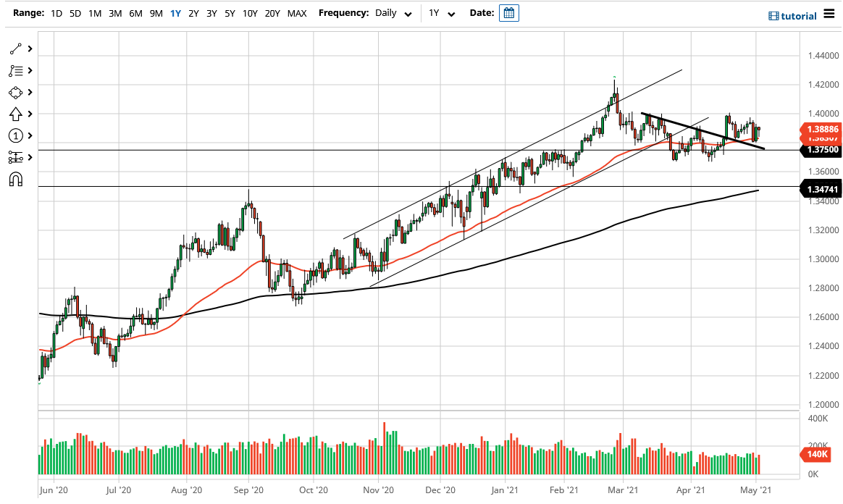Click the tutorial film icon
This screenshot has width=843, height=504.
773,16
